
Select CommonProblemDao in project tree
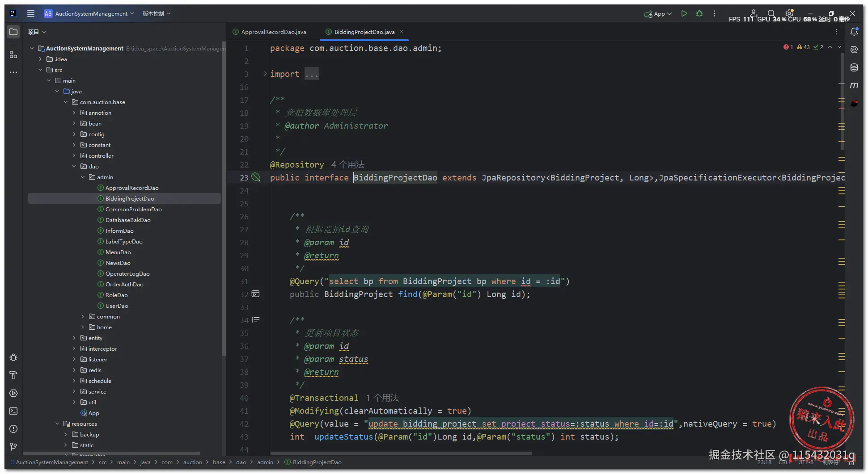coord(133,209)
